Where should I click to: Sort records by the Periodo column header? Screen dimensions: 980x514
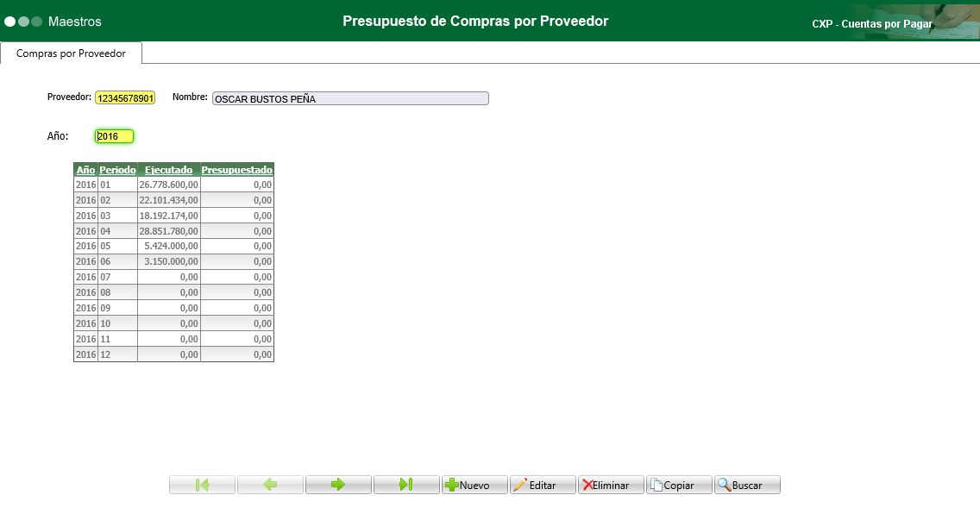pos(117,169)
